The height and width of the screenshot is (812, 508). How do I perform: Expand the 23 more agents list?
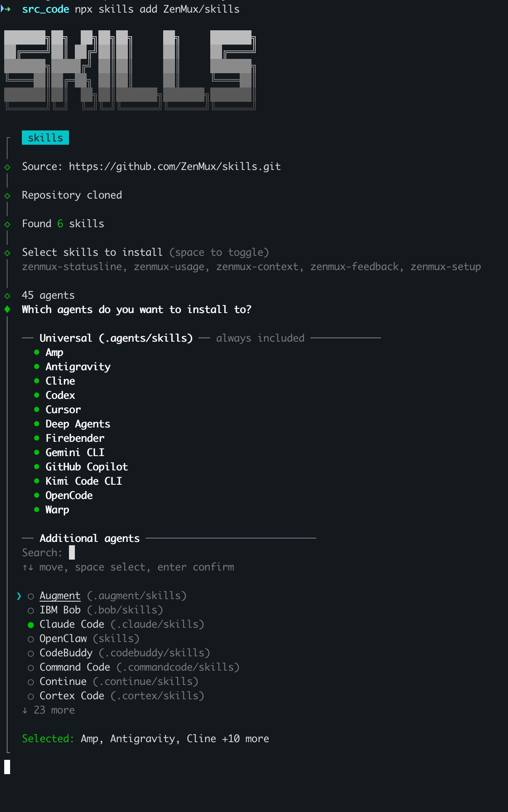[48, 709]
